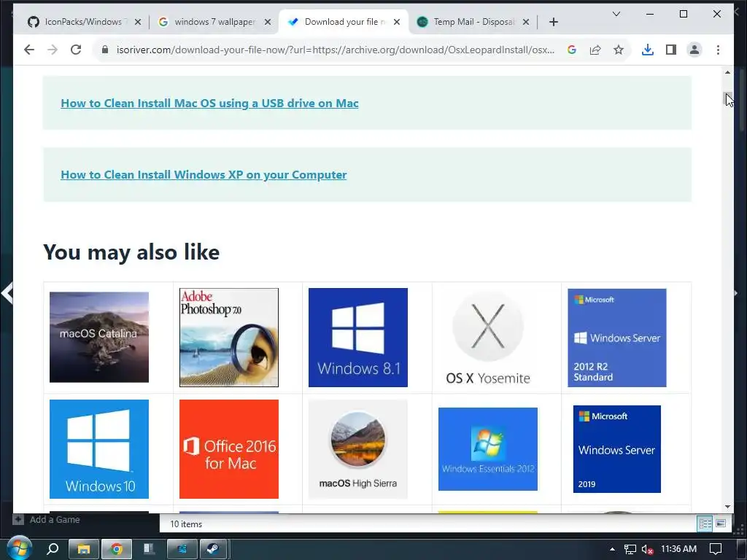Open the Steam taskbar icon
Image resolution: width=747 pixels, height=560 pixels.
click(x=212, y=549)
